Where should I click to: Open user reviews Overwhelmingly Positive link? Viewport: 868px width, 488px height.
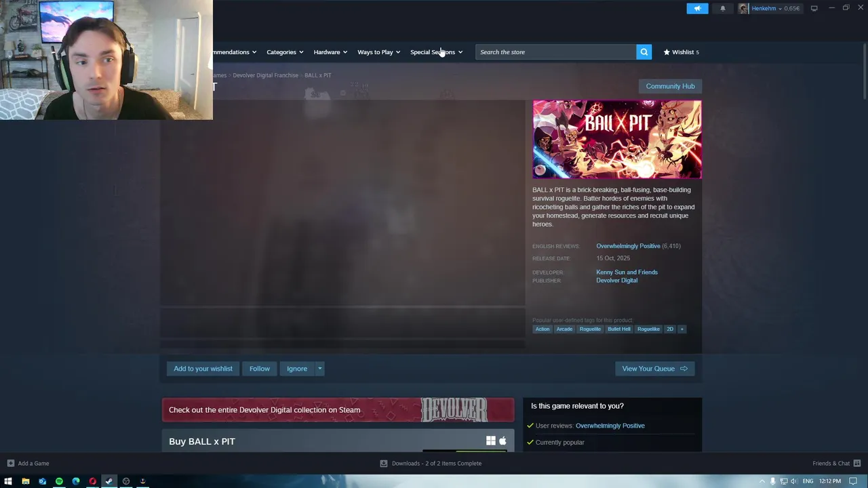(610, 426)
